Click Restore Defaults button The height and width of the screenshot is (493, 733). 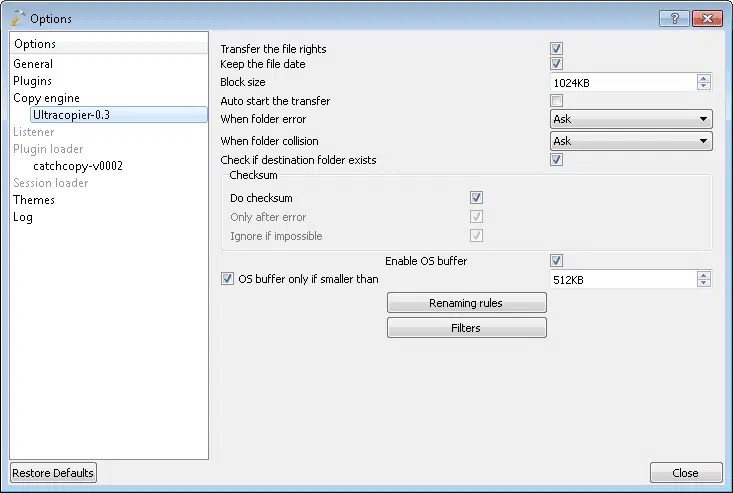click(x=53, y=473)
